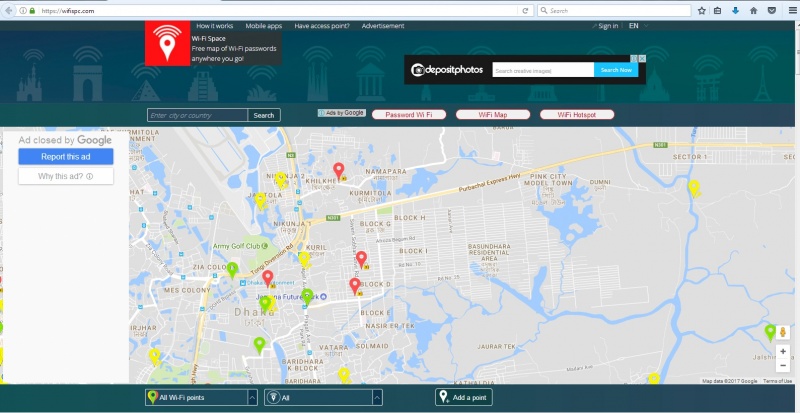
Task: Focus the Enter city or country field
Action: click(x=197, y=115)
